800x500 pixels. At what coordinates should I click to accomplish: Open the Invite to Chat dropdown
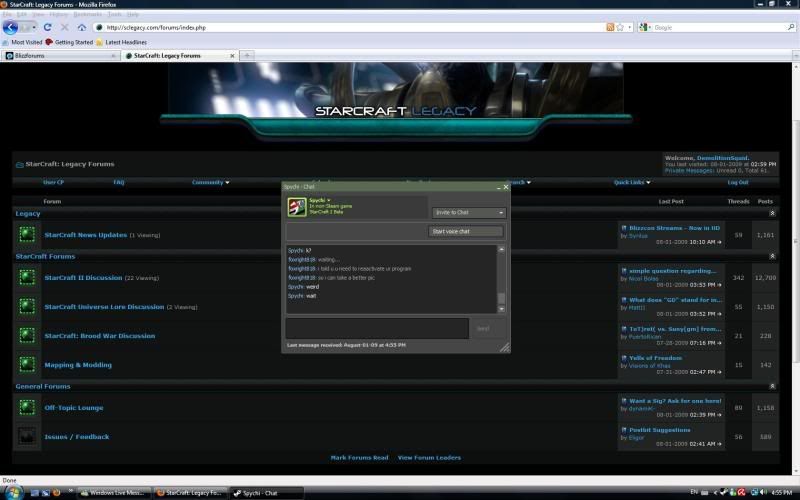coord(469,213)
